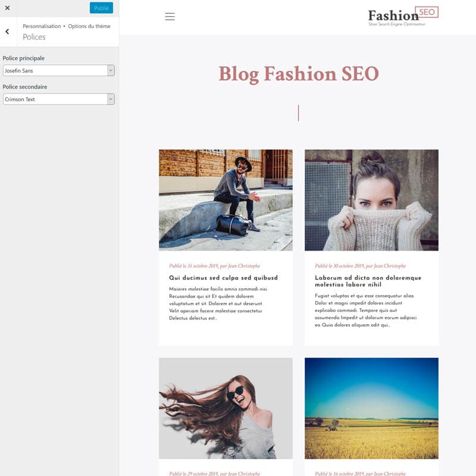This screenshot has height=476, width=476.
Task: Select the laughing woman with sunglasses image
Action: [226, 408]
